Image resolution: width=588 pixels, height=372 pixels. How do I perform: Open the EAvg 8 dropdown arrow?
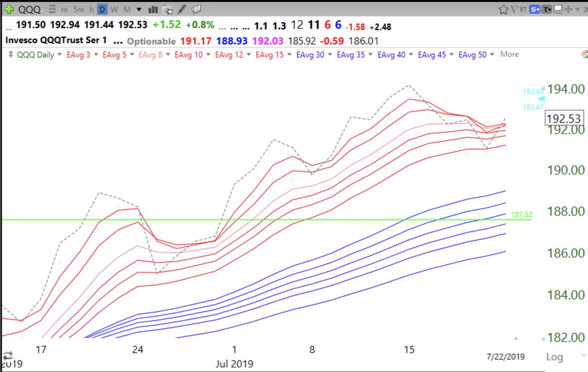(x=168, y=55)
